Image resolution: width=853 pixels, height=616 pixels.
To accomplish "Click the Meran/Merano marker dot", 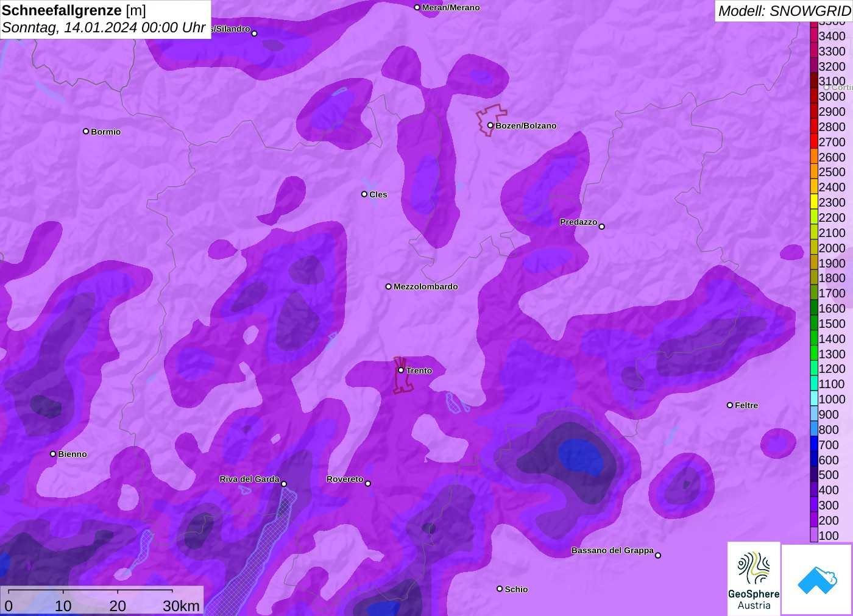I will 417,7.
